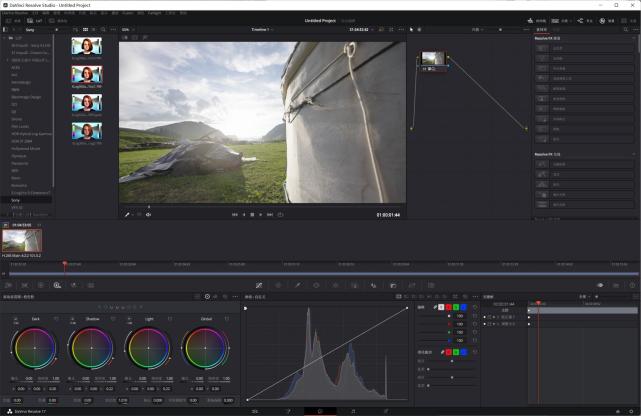The image size is (641, 416).
Task: Select the Sony LUT folder
Action: (x=16, y=199)
